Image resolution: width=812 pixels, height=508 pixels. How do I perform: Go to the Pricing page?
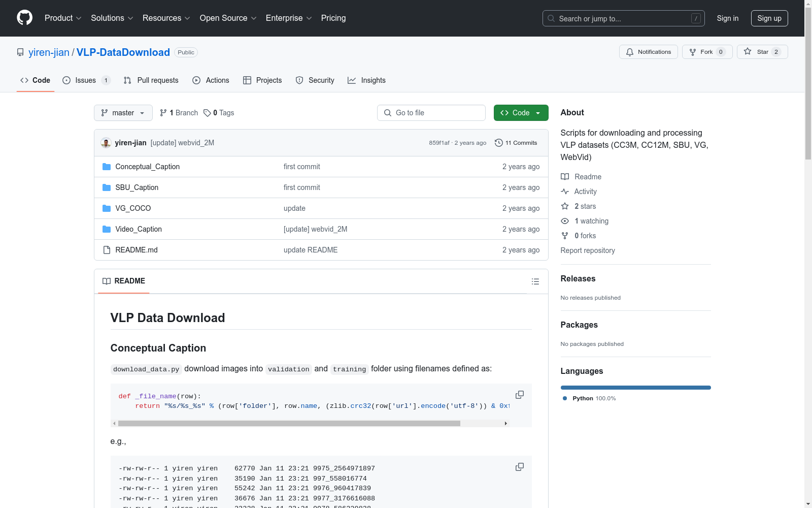pos(333,18)
